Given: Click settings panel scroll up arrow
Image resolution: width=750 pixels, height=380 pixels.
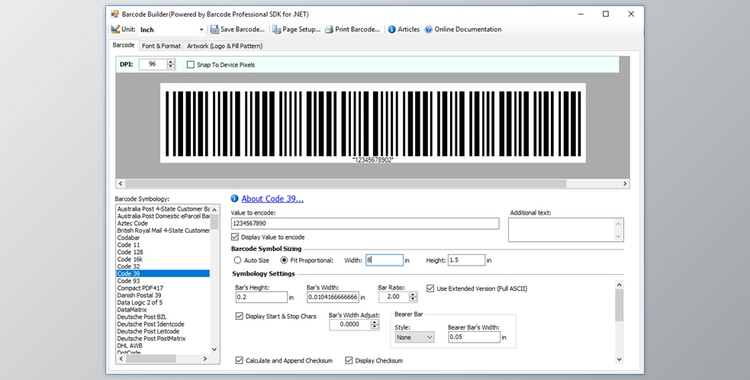Looking at the screenshot, I should [619, 285].
